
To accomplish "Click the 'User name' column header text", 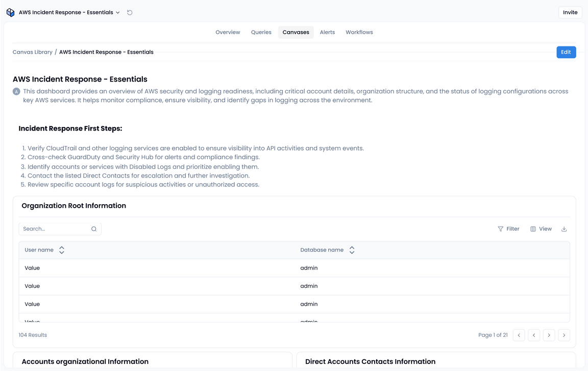I will point(39,250).
